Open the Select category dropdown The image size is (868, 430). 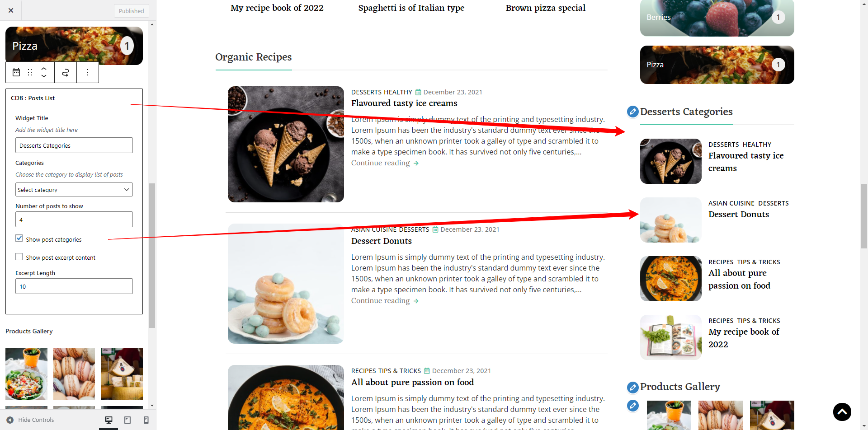[74, 190]
